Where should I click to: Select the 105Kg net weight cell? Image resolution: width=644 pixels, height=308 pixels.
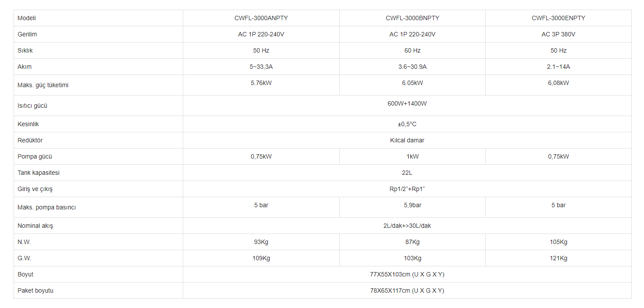coord(558,242)
